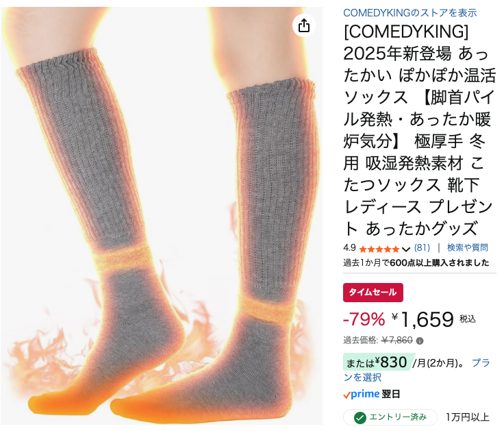Click the struck-through ¥7,860 past price
504x431 pixels.
click(x=397, y=341)
